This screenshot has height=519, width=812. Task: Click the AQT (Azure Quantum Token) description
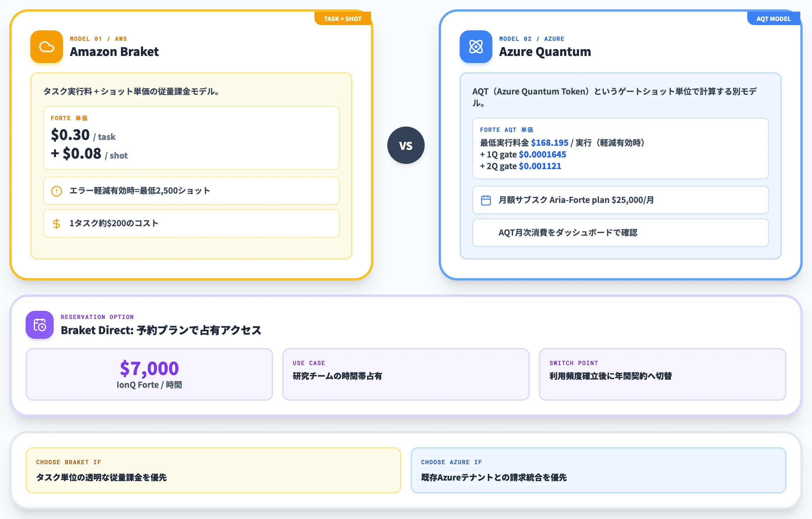(614, 97)
